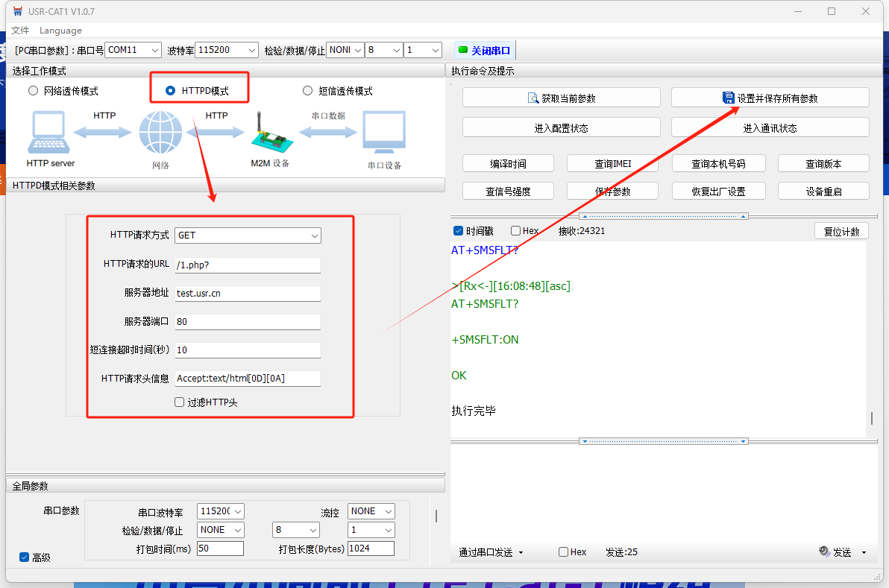Open the HTTP请求方式 GET dropdown
This screenshot has height=588, width=889.
coord(248,235)
